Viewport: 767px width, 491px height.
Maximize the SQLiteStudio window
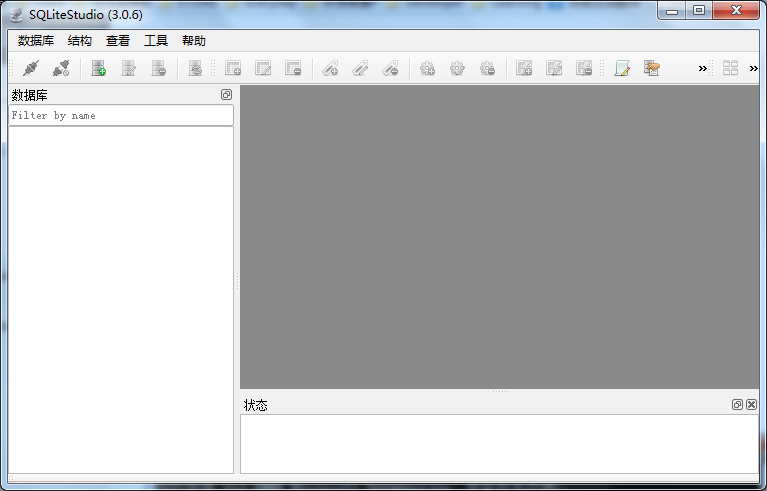(699, 10)
